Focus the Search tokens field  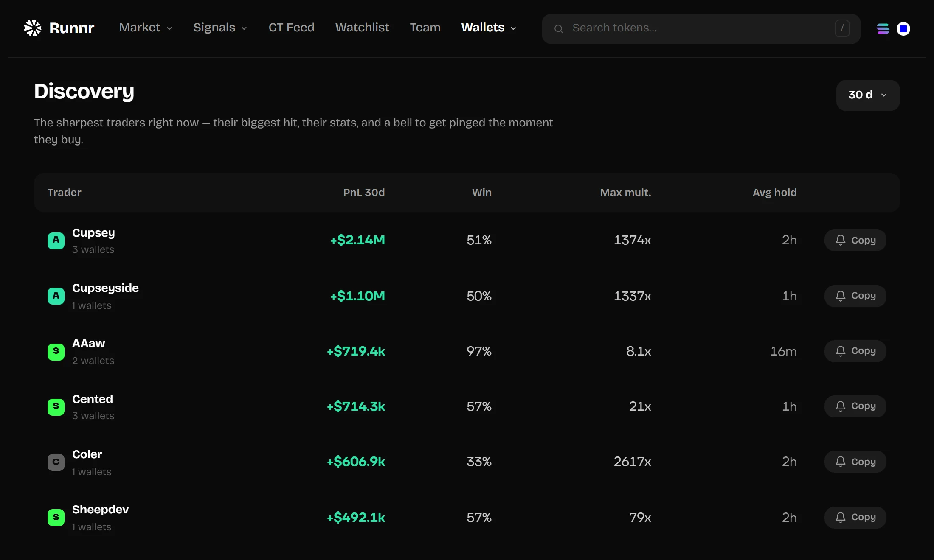[701, 28]
